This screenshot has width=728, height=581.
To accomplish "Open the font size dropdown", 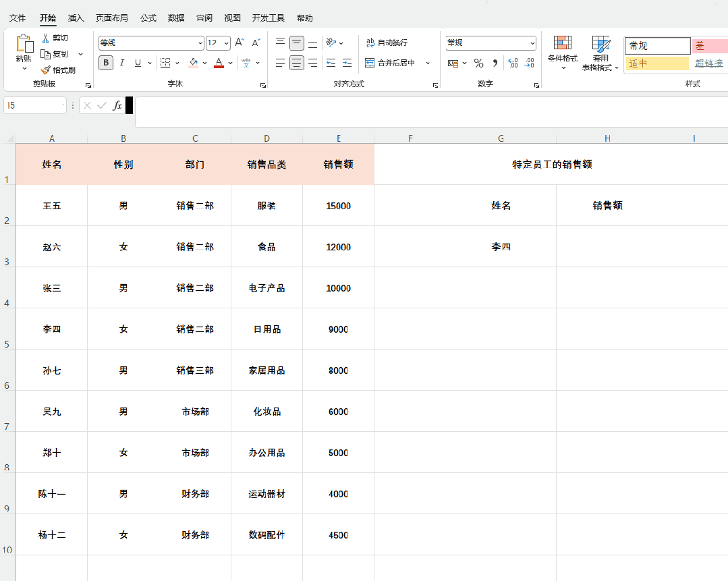I will pyautogui.click(x=226, y=43).
